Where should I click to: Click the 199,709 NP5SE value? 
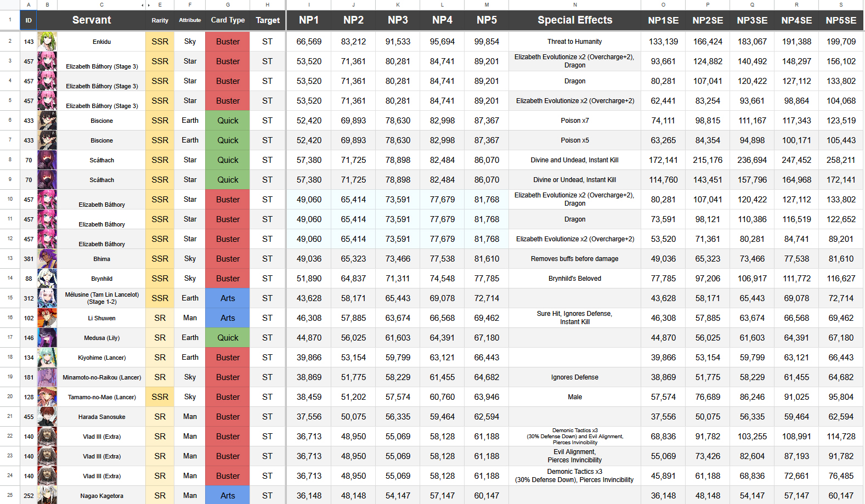(841, 42)
